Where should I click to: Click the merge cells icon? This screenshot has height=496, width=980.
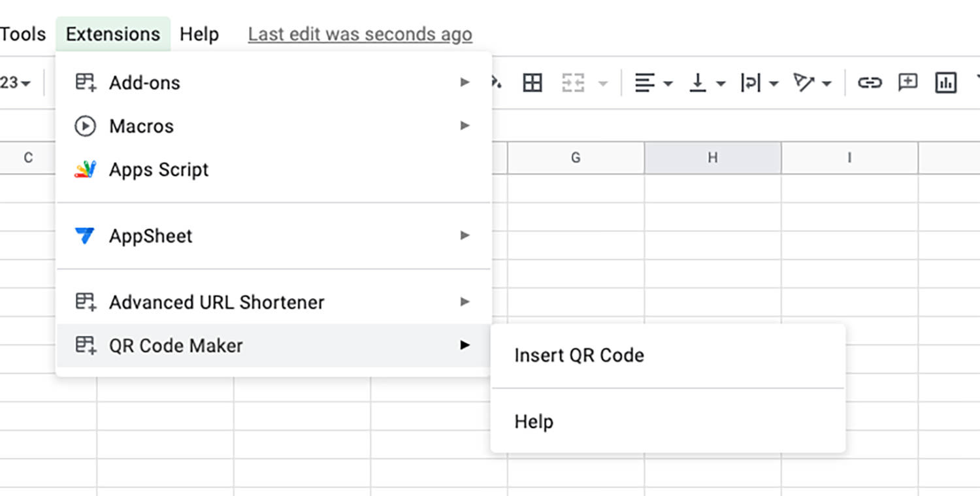[573, 83]
